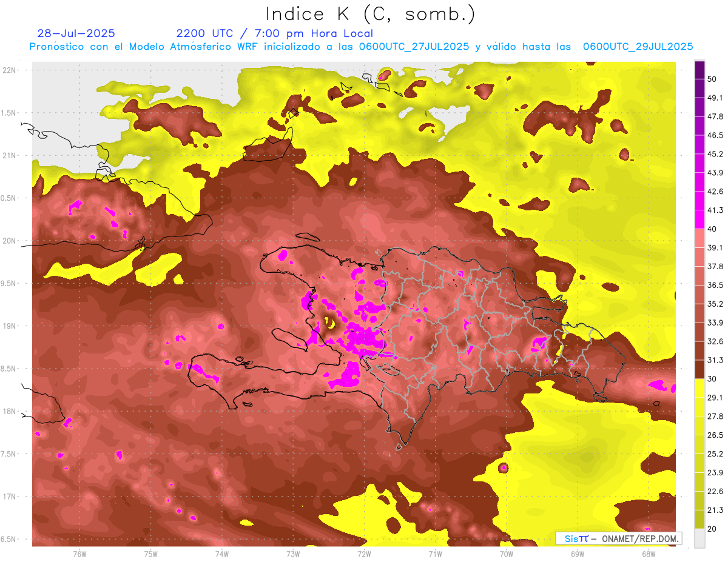Image resolution: width=728 pixels, height=562 pixels.
Task: Click the '73W' longitude label
Action: coord(293,554)
